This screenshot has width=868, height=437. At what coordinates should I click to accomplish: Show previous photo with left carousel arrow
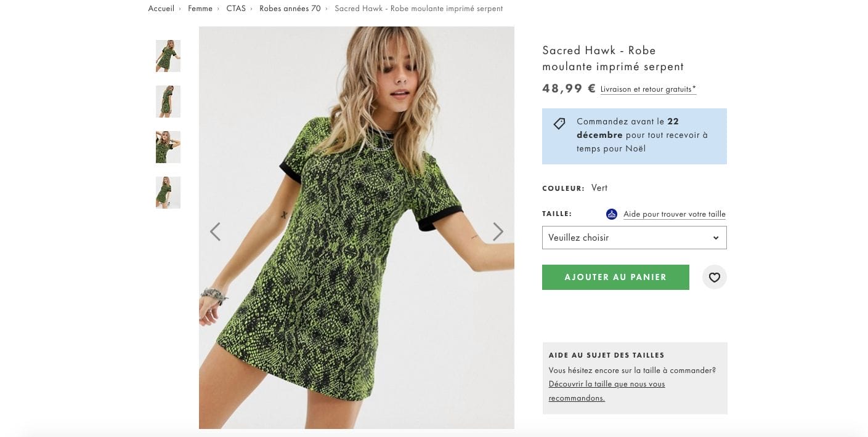coord(215,231)
